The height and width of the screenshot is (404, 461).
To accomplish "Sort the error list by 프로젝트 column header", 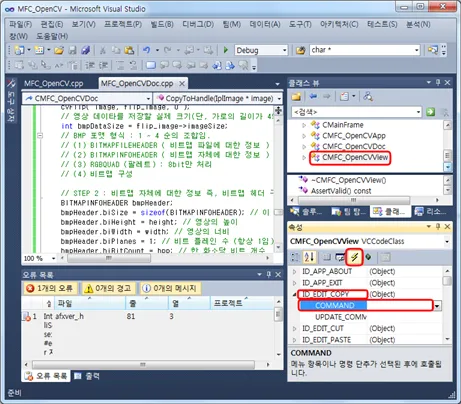I will (243, 303).
